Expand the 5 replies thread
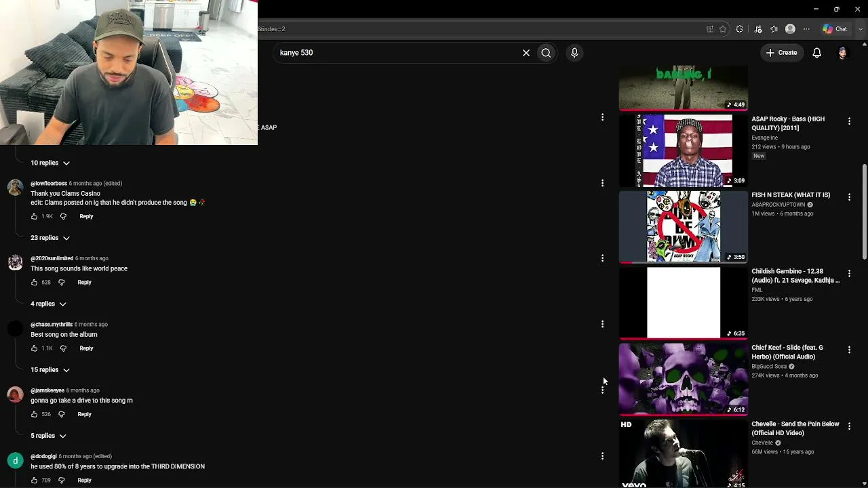Screen dimensions: 868x488 tap(48, 436)
